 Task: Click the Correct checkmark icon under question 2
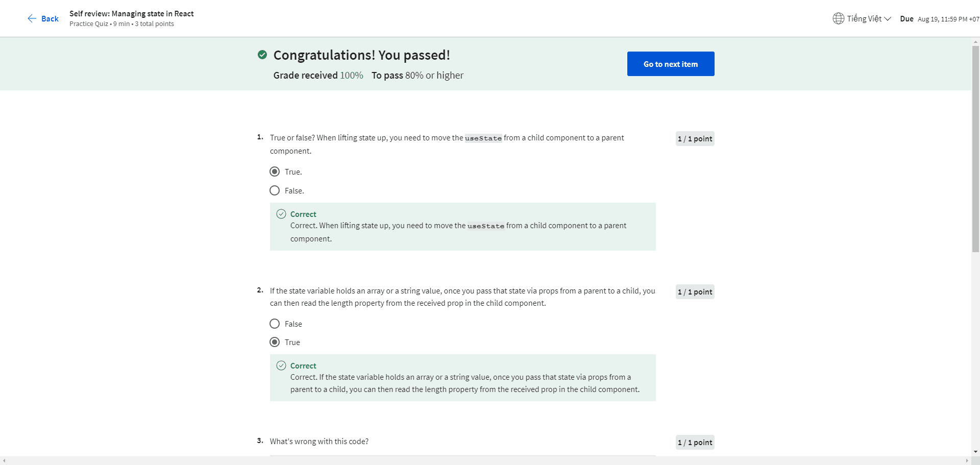[281, 365]
